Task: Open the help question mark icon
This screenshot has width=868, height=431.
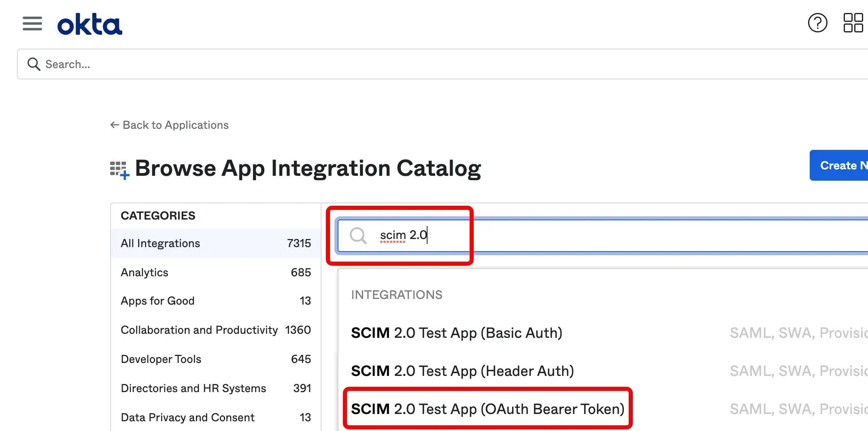Action: click(817, 23)
